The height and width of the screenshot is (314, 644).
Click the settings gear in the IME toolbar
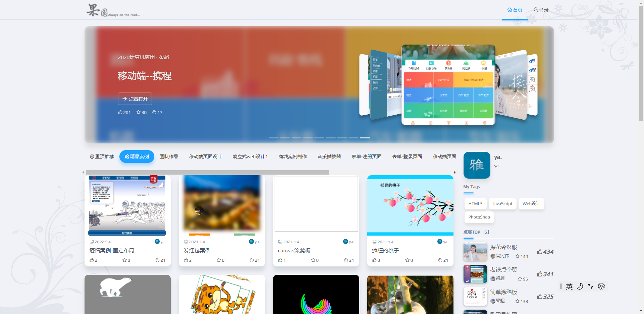(x=601, y=286)
